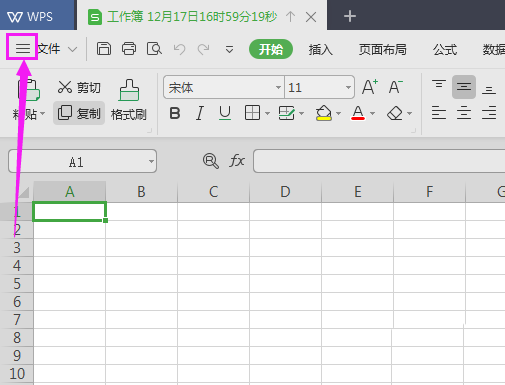Image resolution: width=505 pixels, height=385 pixels.
Task: Click the Redo arrow
Action: (203, 49)
